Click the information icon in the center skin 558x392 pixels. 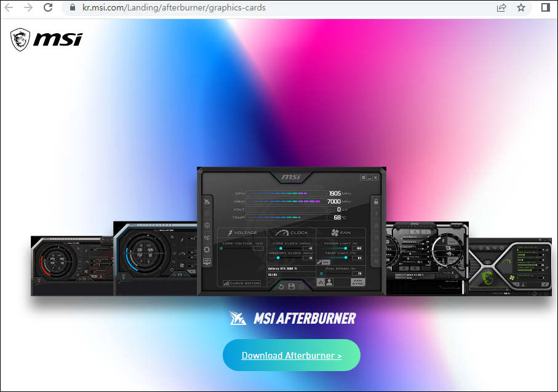(207, 225)
